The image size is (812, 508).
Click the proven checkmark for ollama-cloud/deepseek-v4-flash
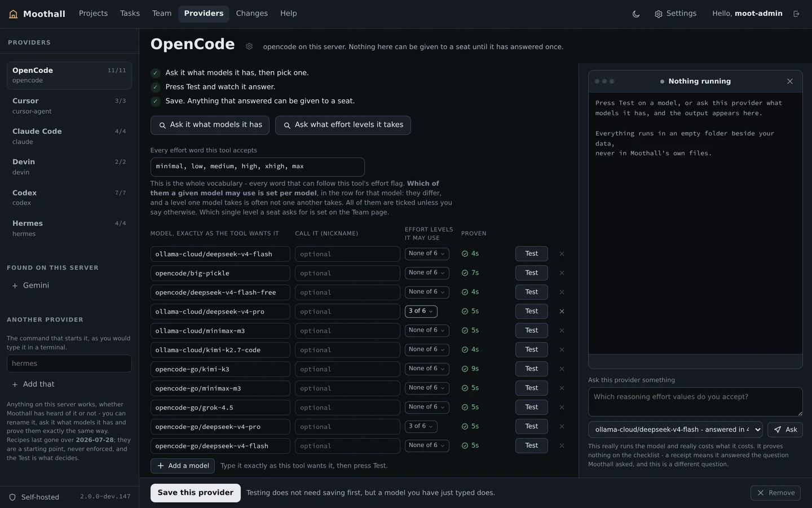click(465, 254)
